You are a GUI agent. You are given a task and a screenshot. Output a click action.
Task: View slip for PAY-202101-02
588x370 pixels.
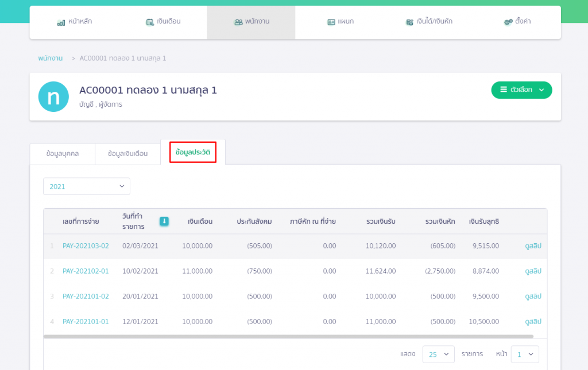(533, 296)
